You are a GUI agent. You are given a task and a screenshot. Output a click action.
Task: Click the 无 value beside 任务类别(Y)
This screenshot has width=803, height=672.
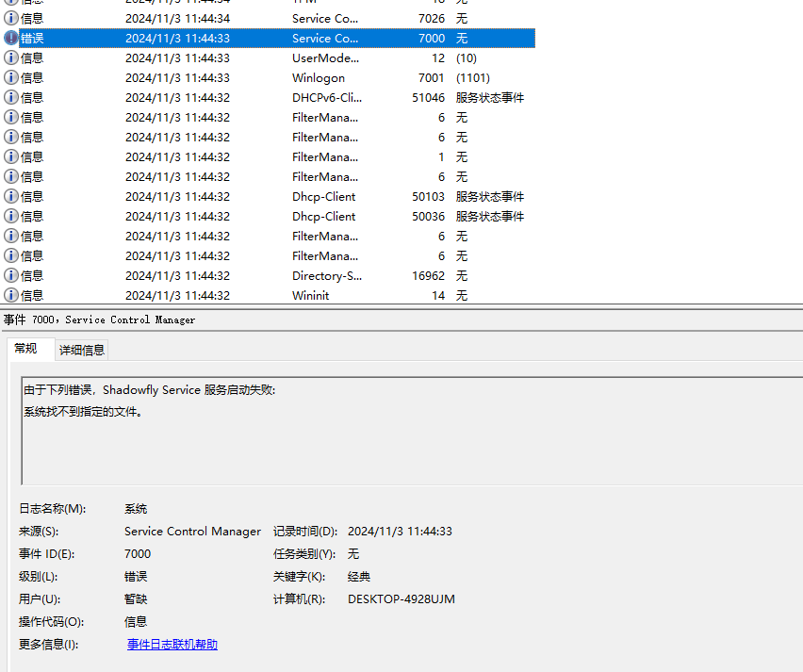[353, 553]
